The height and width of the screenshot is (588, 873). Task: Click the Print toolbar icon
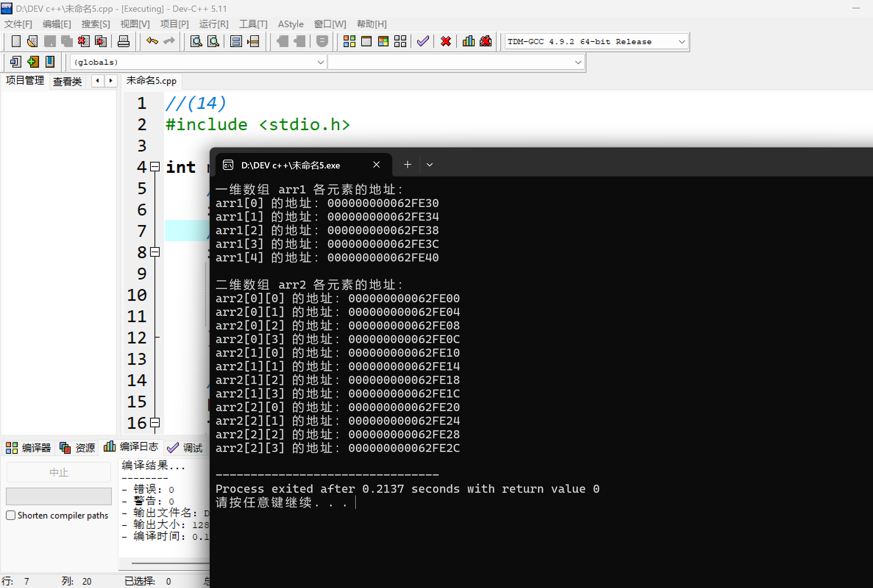tap(123, 41)
